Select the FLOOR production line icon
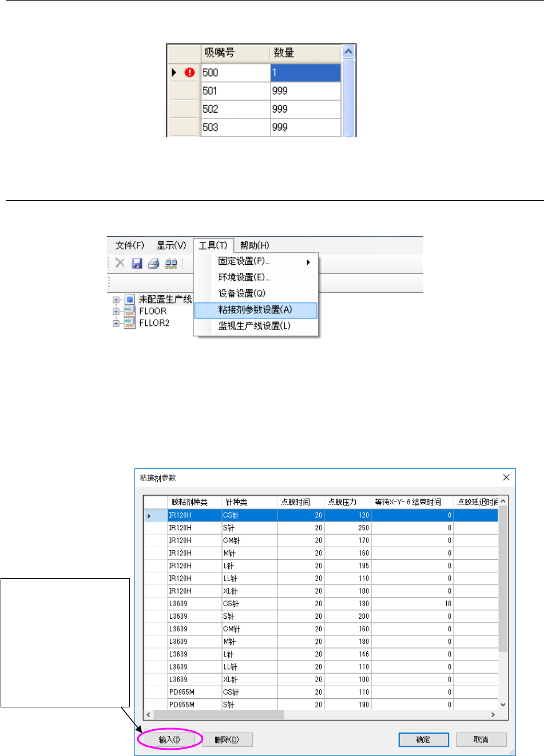544x756 pixels. 130,311
